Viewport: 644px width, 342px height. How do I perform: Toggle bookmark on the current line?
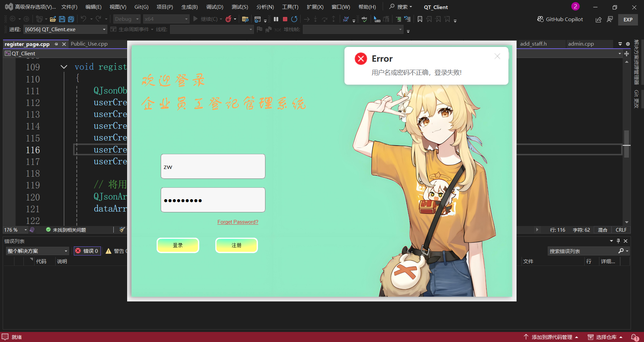(420, 19)
